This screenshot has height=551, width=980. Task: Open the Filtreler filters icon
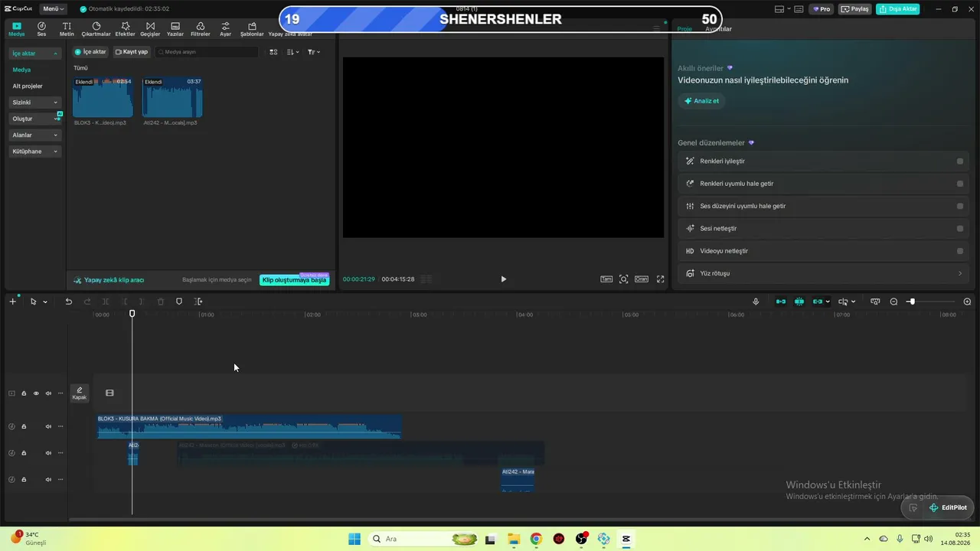click(x=200, y=29)
